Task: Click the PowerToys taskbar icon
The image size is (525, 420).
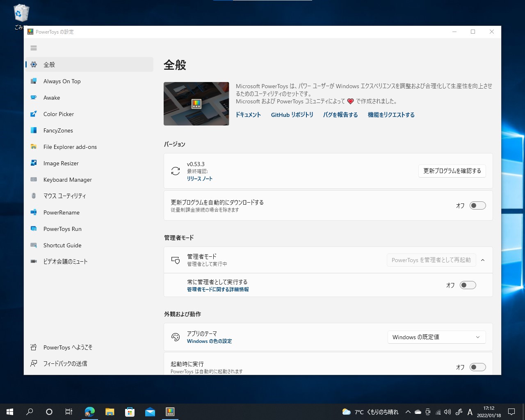Action: [170, 412]
